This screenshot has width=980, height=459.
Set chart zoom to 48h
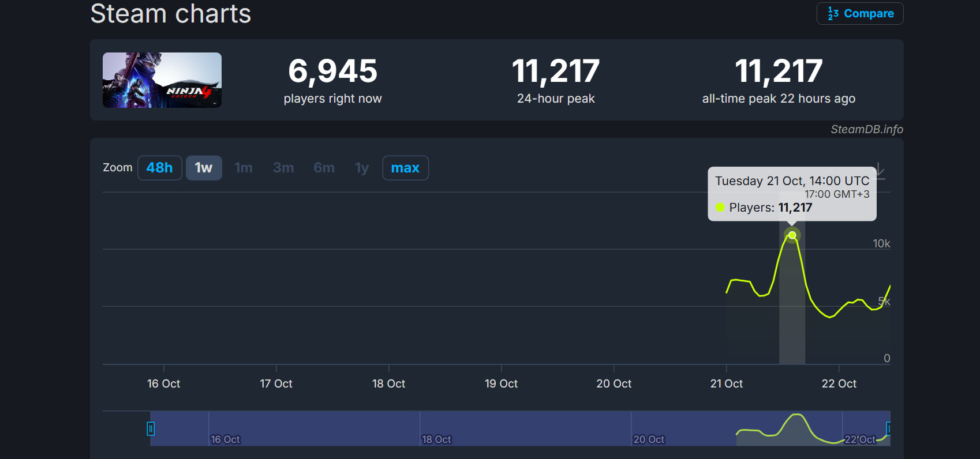pos(160,168)
